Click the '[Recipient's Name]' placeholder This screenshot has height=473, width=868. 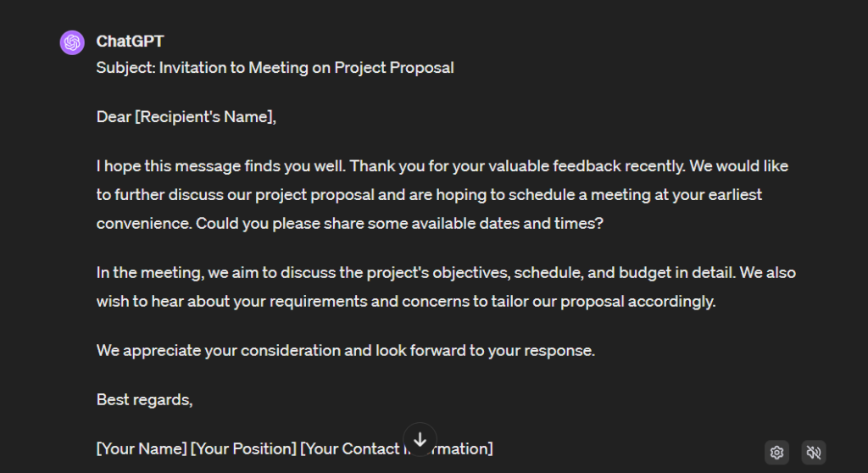(x=203, y=117)
